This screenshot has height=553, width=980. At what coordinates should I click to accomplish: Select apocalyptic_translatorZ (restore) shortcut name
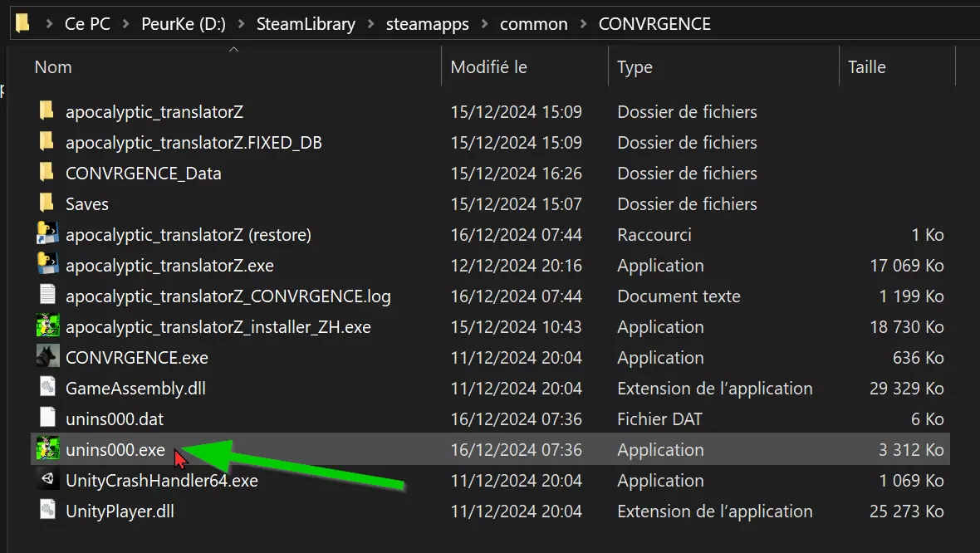coord(189,234)
